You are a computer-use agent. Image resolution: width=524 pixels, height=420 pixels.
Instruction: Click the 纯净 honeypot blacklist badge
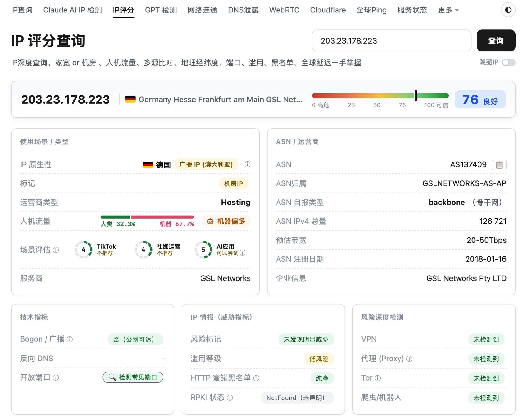[x=322, y=378]
